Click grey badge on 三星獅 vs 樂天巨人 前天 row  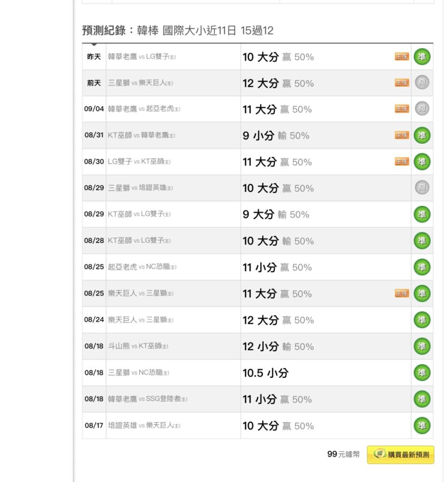point(422,82)
